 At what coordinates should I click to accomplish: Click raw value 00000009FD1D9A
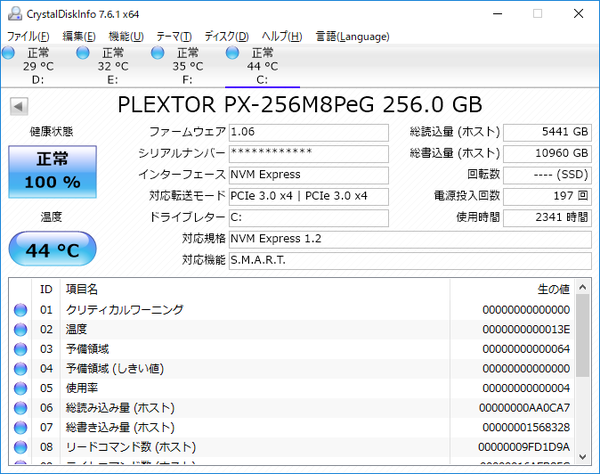(x=524, y=447)
